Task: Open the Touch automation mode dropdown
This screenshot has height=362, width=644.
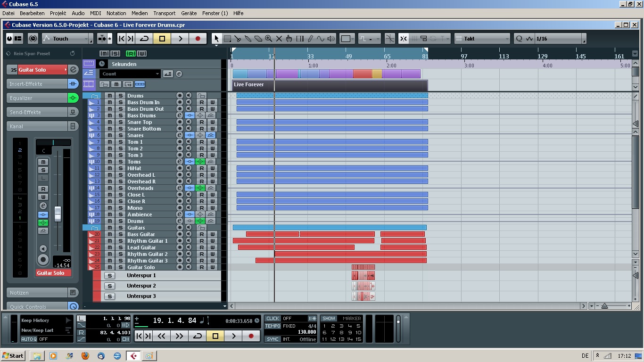Action: pos(66,39)
